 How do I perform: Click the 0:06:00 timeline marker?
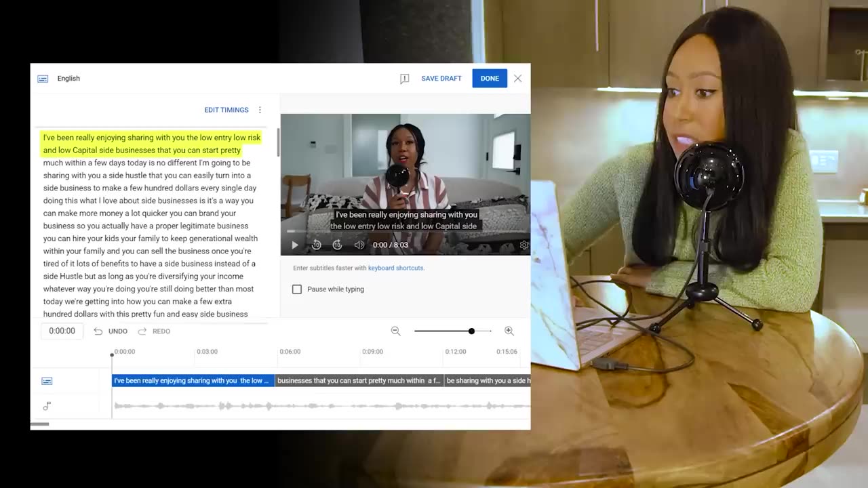coord(290,352)
